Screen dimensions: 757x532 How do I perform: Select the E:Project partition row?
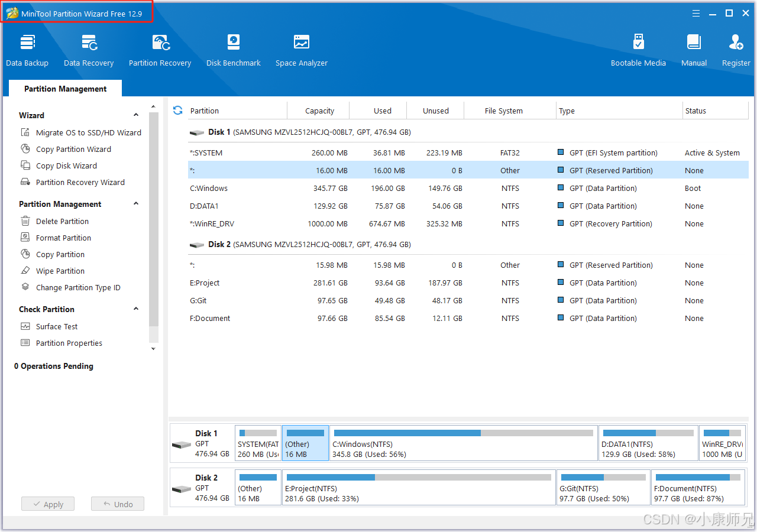point(468,283)
